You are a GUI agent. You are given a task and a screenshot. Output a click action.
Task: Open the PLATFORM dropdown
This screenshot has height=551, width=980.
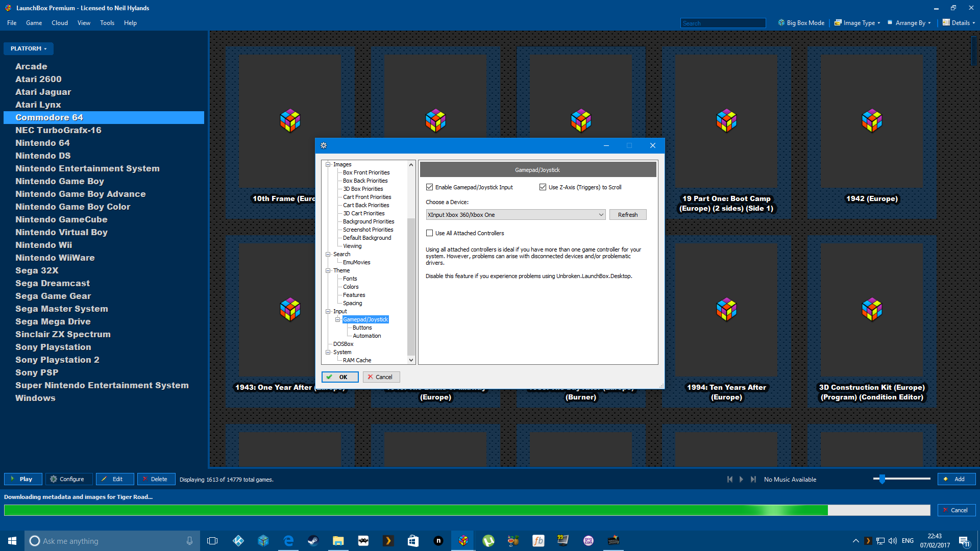29,48
